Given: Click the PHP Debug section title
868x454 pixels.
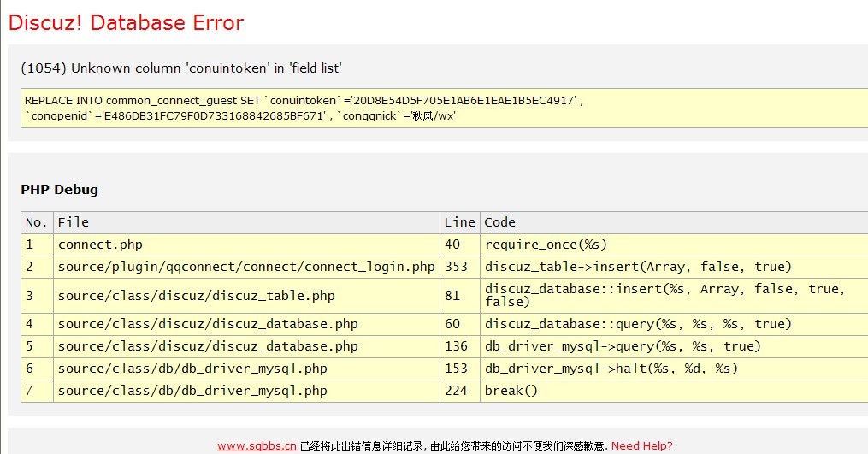Looking at the screenshot, I should click(x=59, y=189).
